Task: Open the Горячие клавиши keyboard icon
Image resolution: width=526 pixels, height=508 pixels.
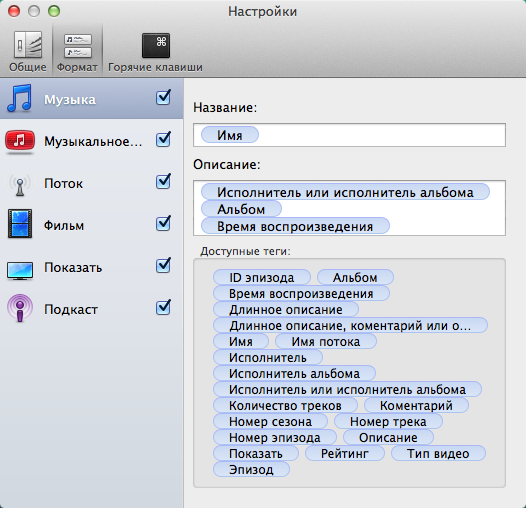Action: point(156,45)
